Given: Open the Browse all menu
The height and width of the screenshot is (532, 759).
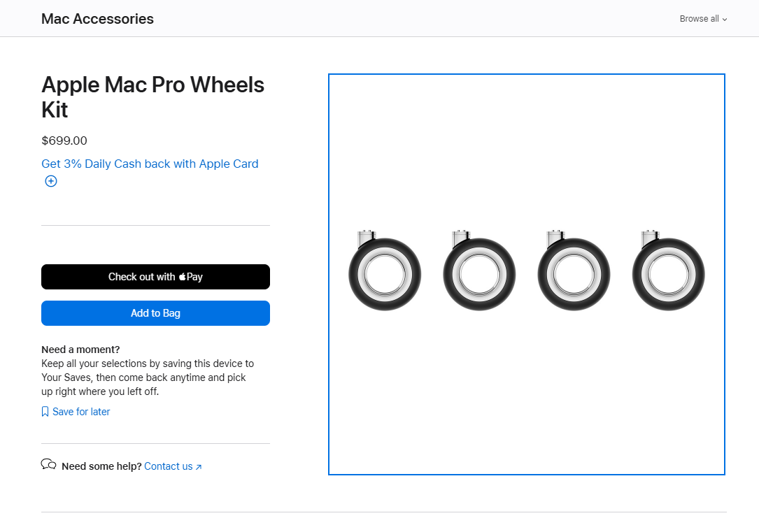Looking at the screenshot, I should (699, 19).
